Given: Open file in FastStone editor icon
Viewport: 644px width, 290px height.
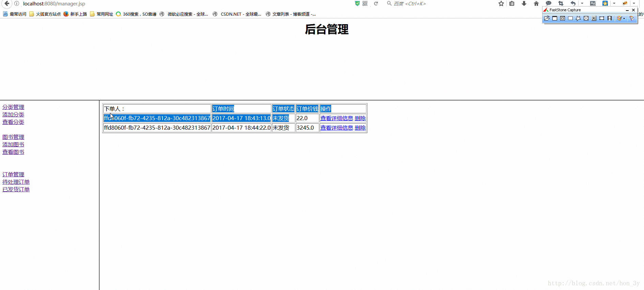Looking at the screenshot, I should (x=547, y=18).
